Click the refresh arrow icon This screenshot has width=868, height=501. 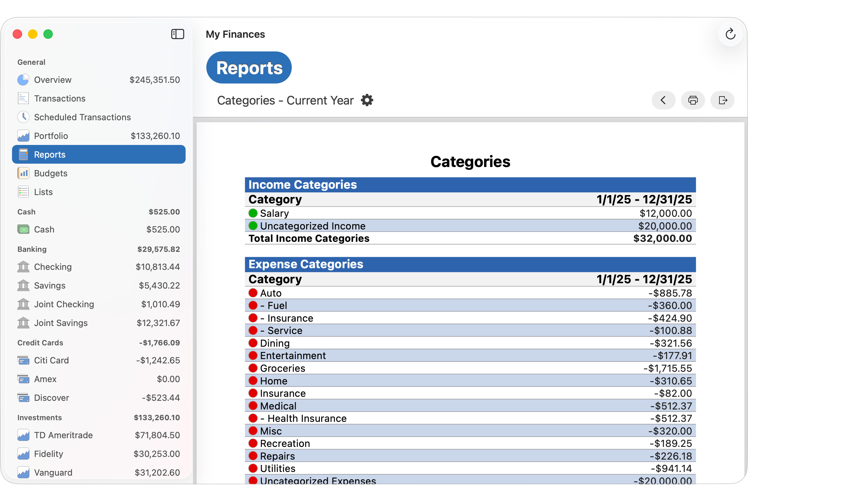pyautogui.click(x=730, y=34)
